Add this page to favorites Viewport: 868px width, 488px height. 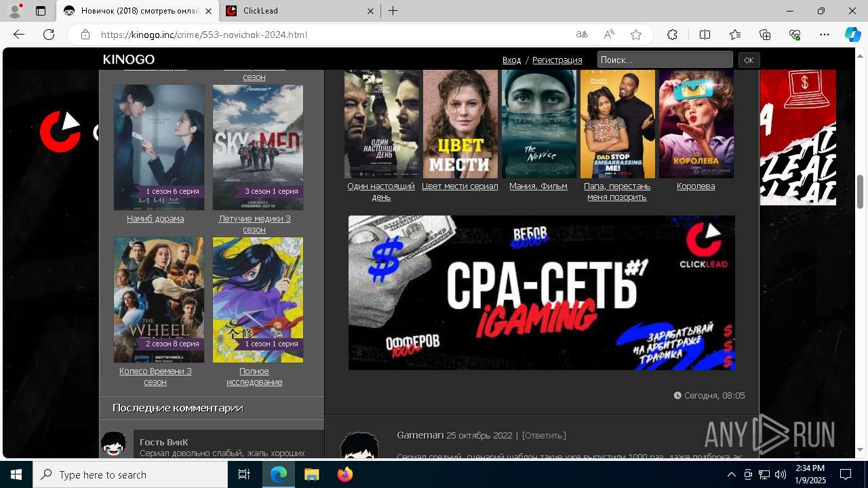point(636,35)
